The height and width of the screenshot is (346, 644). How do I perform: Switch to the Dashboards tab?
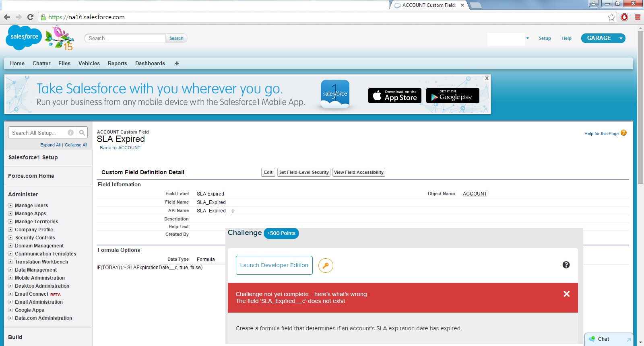[x=150, y=63]
